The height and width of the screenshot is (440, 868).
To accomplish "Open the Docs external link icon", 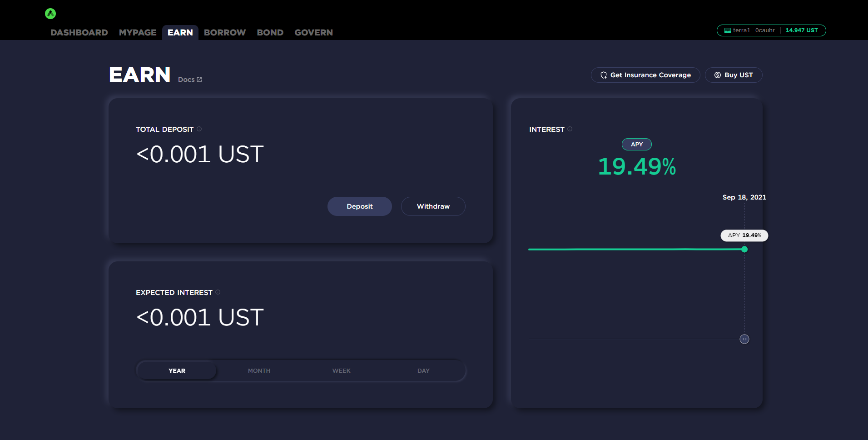I will coord(199,80).
